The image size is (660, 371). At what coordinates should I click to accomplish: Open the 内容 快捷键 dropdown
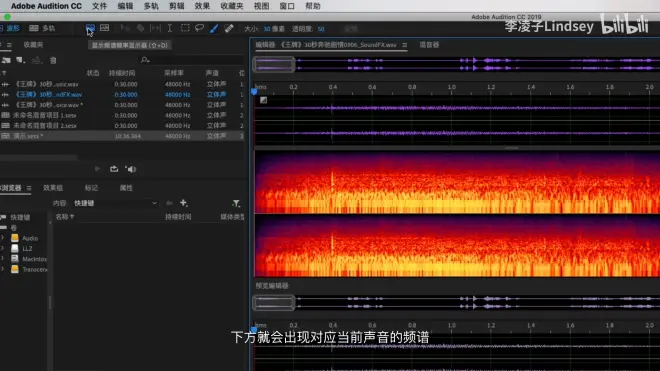(x=115, y=203)
